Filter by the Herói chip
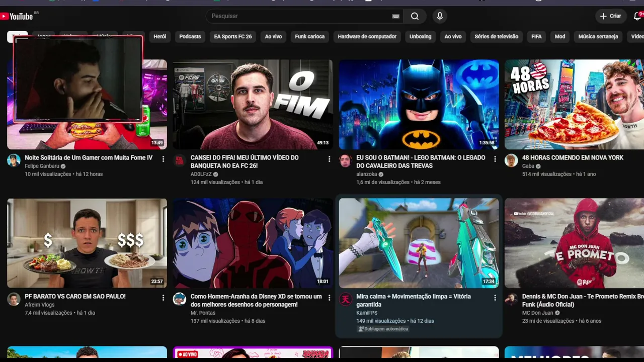Screen dimensions: 644x362 coord(159,37)
